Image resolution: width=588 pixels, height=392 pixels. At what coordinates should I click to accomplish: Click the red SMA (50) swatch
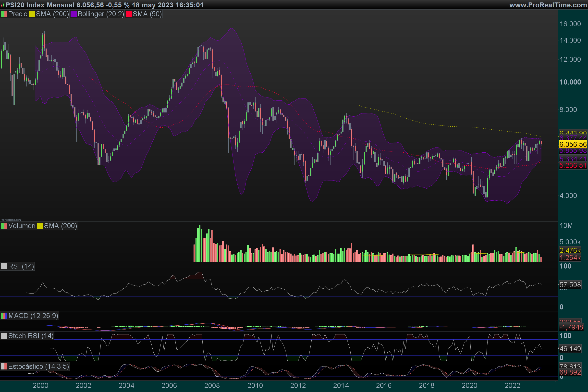128,14
